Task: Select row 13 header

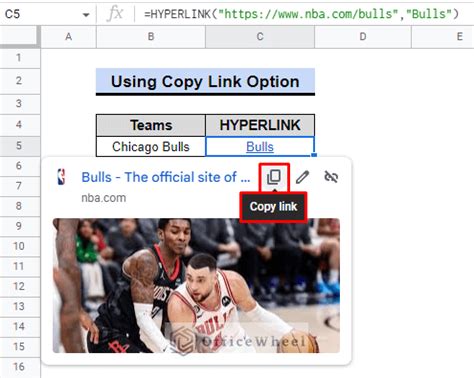Action: [x=19, y=306]
